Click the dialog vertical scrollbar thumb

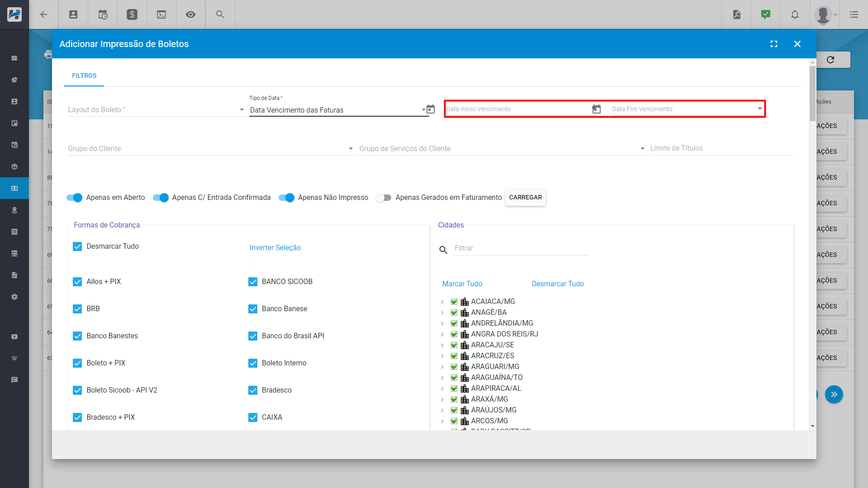(812, 93)
